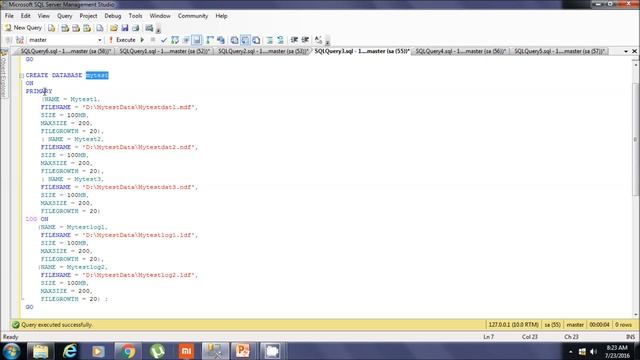Image resolution: width=640 pixels, height=360 pixels.
Task: Switch to the SQLQuery6.sql tab
Action: (x=65, y=51)
